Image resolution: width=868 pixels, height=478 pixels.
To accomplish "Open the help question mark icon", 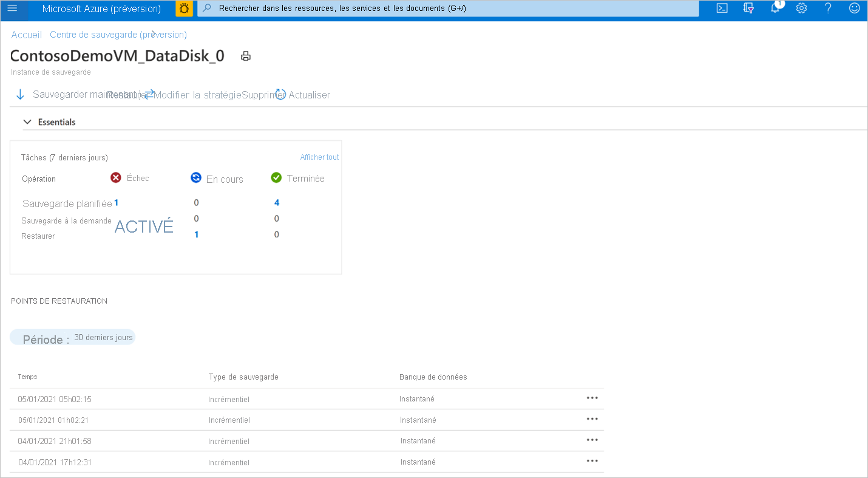I will 828,9.
